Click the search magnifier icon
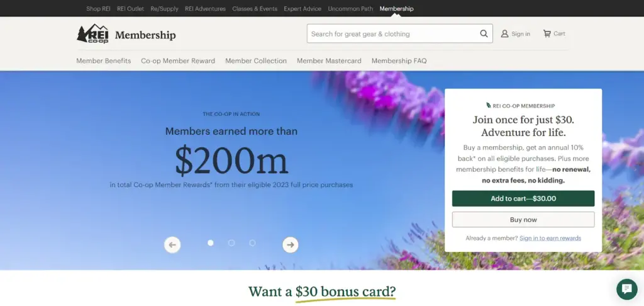Viewport: 644px width, 306px height. (x=484, y=34)
